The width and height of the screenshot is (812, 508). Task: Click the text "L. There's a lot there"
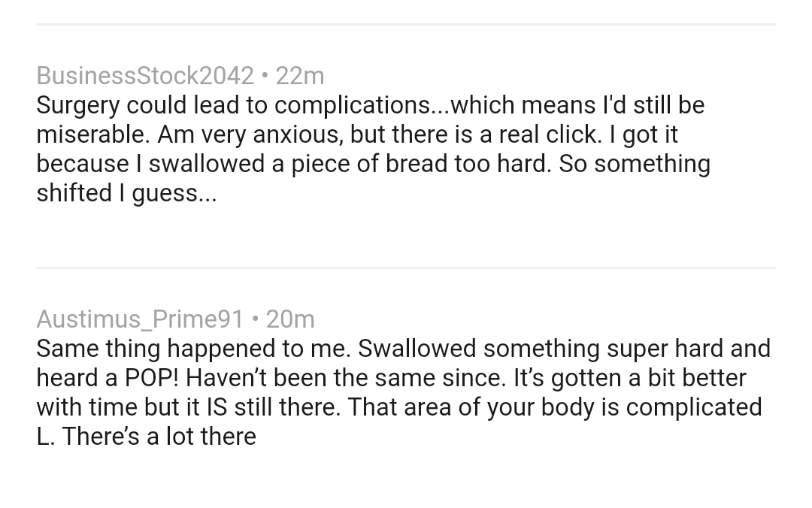point(146,436)
